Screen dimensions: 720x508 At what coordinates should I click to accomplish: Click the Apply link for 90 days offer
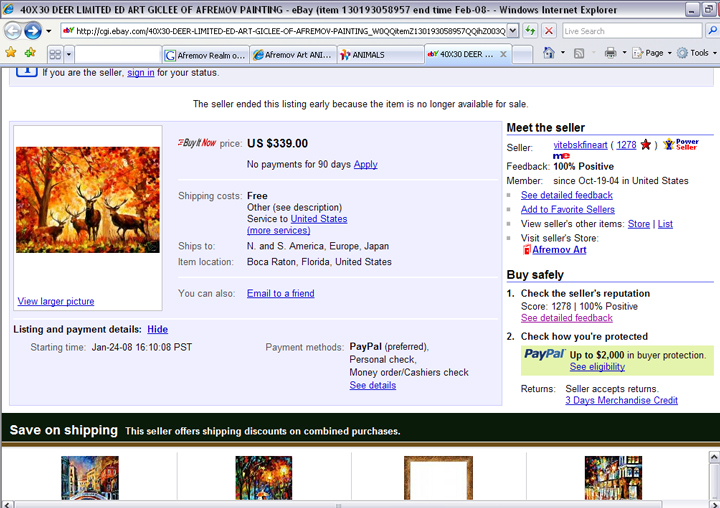click(366, 164)
